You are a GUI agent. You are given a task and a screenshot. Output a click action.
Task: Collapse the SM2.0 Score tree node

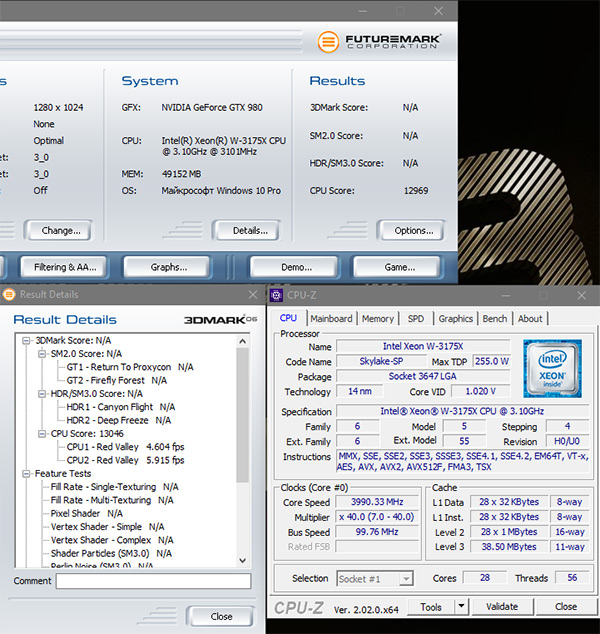click(42, 354)
